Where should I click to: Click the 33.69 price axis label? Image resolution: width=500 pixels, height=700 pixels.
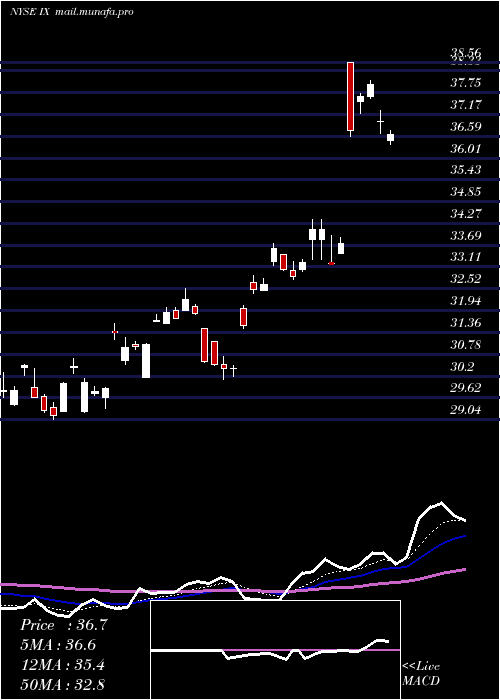(466, 235)
